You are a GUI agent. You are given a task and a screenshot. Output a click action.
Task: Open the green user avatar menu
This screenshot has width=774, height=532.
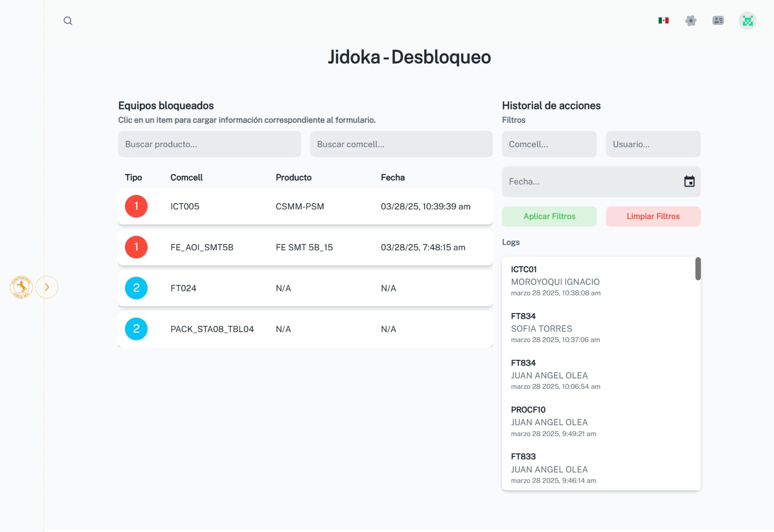[747, 20]
